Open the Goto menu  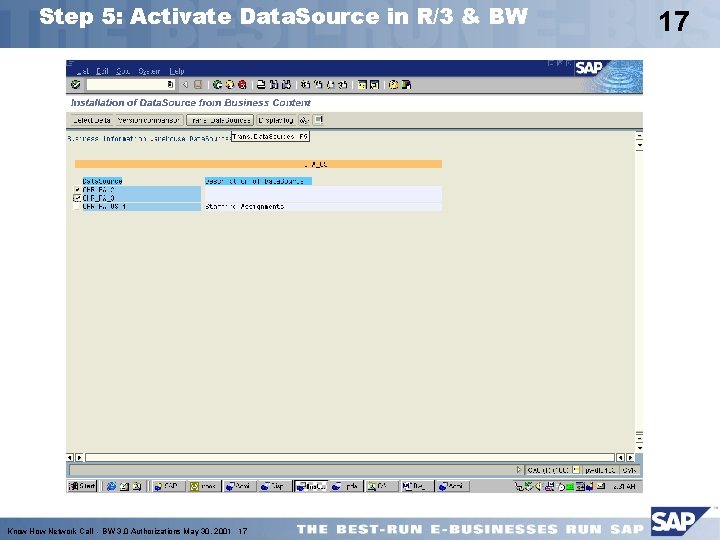[x=123, y=71]
